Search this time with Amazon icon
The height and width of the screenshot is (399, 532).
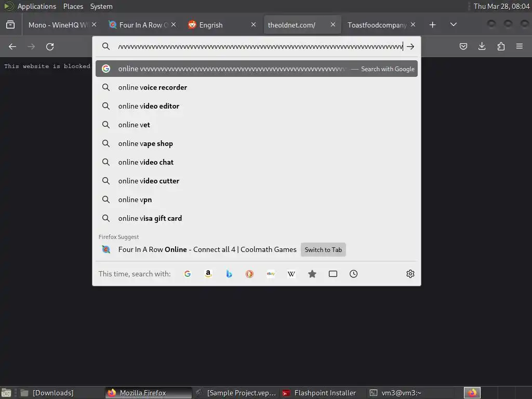208,274
